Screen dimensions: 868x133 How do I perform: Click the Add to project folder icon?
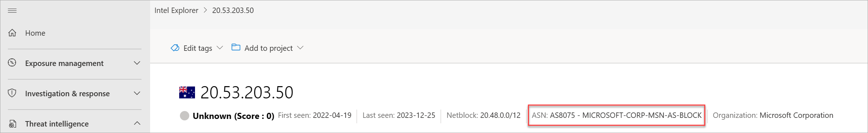point(236,47)
